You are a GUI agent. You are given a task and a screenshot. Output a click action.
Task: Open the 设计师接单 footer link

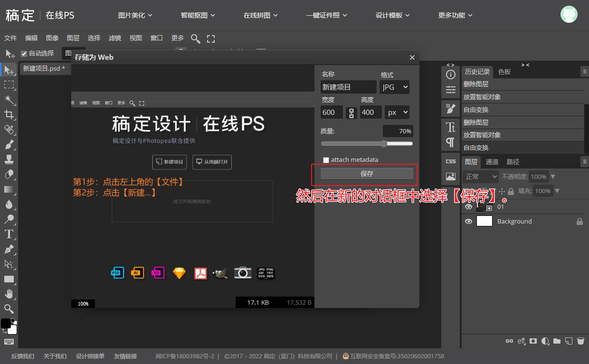pos(90,356)
